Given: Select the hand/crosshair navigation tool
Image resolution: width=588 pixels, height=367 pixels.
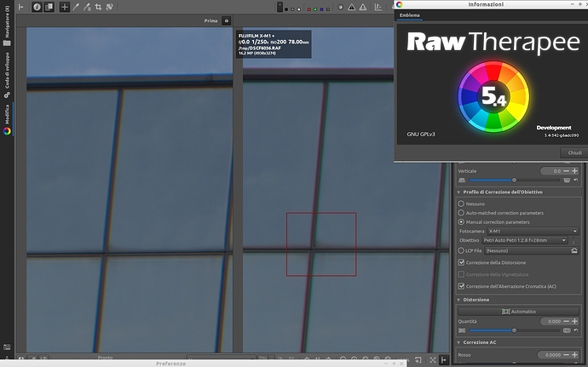Looking at the screenshot, I should click(66, 7).
